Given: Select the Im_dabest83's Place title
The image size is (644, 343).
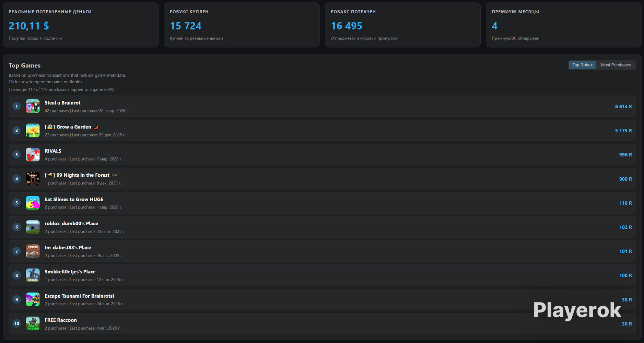Looking at the screenshot, I should [68, 248].
